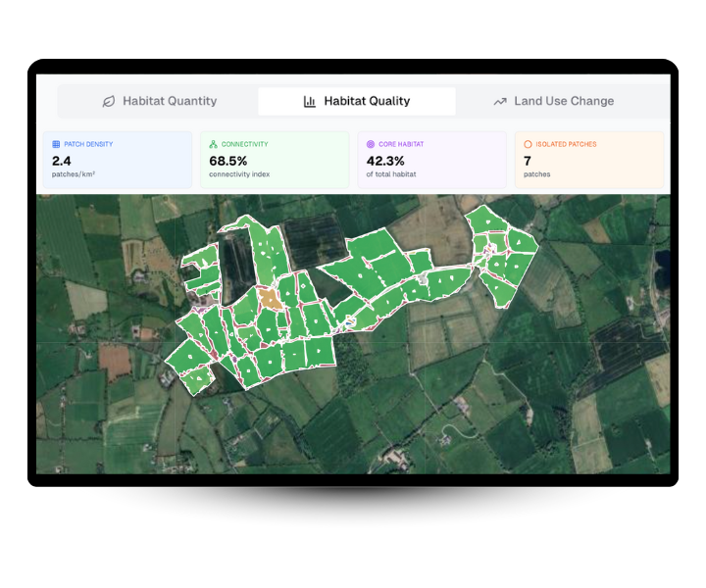Viewport: 706px width, 588px height.
Task: Click the 2.4 patches/km² value
Action: [61, 160]
